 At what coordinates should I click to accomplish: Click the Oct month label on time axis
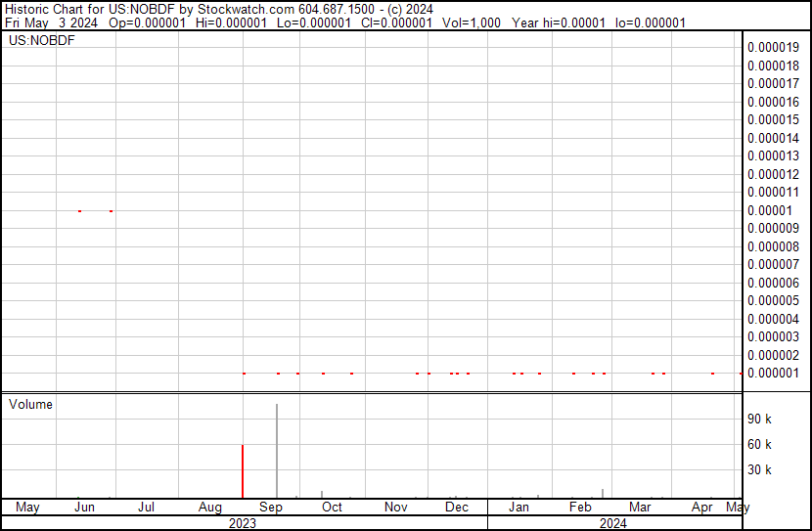click(x=332, y=508)
